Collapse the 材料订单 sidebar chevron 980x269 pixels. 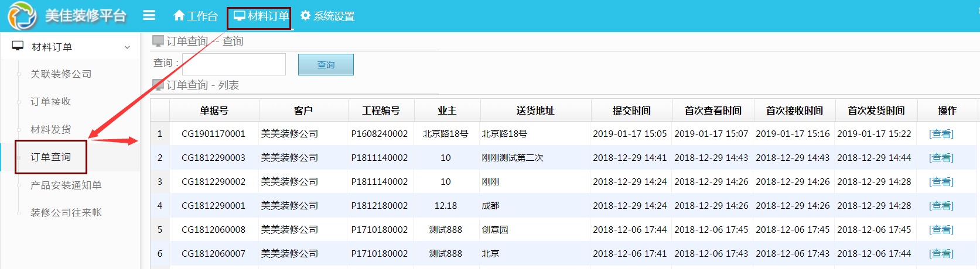(127, 47)
